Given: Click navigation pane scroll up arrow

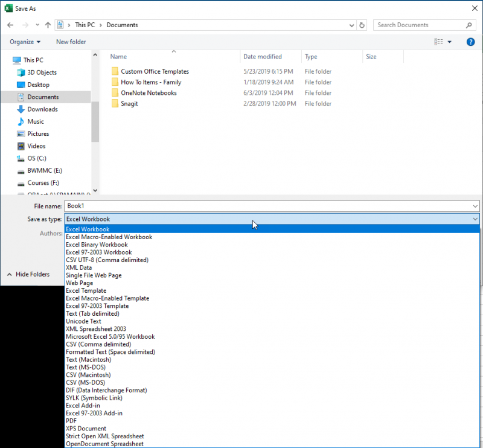Looking at the screenshot, I should click(95, 55).
